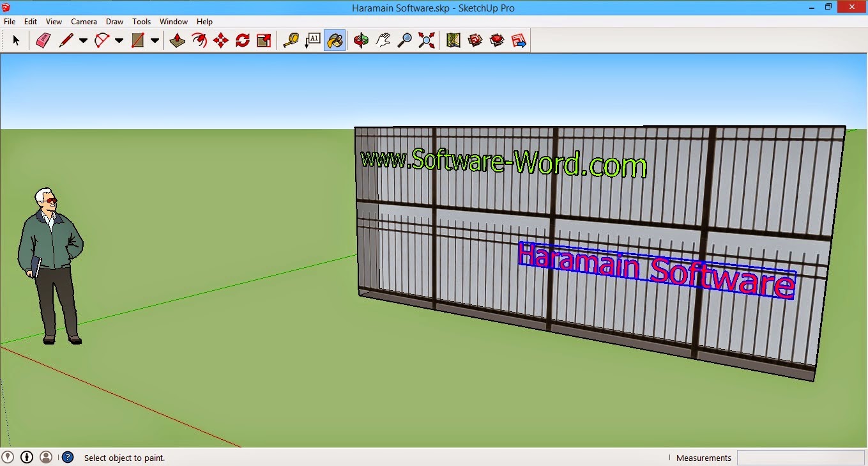Click the Send to LayOut icon

519,41
